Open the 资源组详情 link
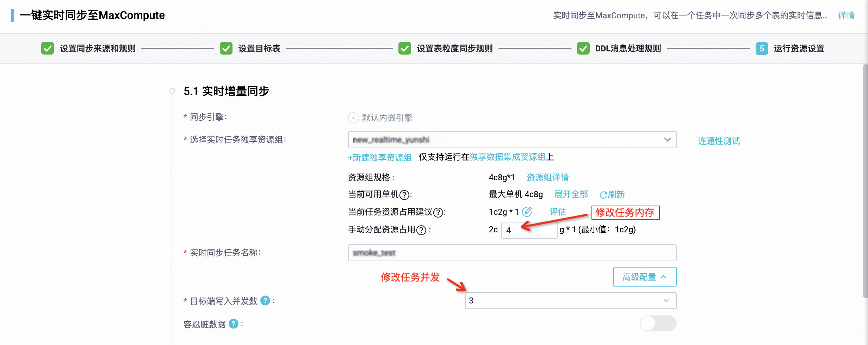Image resolution: width=868 pixels, height=345 pixels. pyautogui.click(x=548, y=177)
